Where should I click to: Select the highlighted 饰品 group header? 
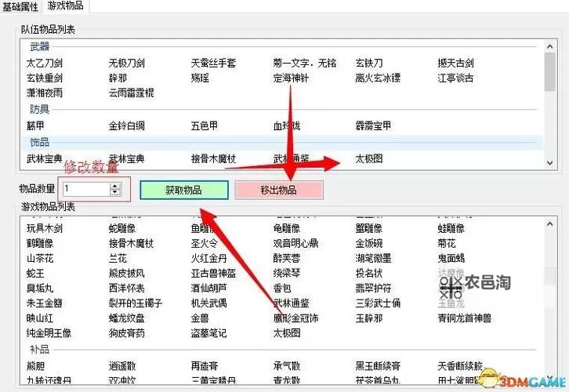[39, 142]
